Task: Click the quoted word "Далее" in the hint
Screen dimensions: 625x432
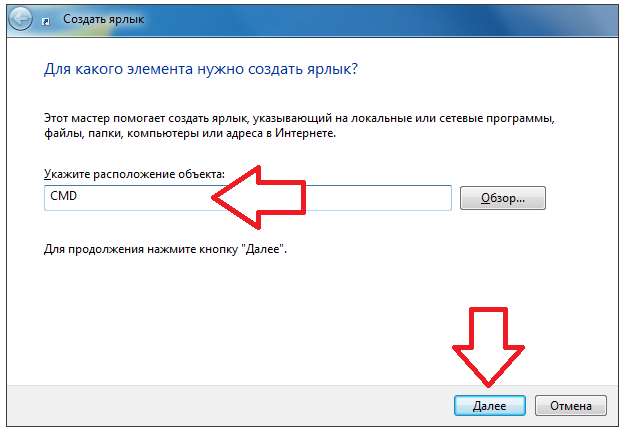Action: pyautogui.click(x=264, y=247)
